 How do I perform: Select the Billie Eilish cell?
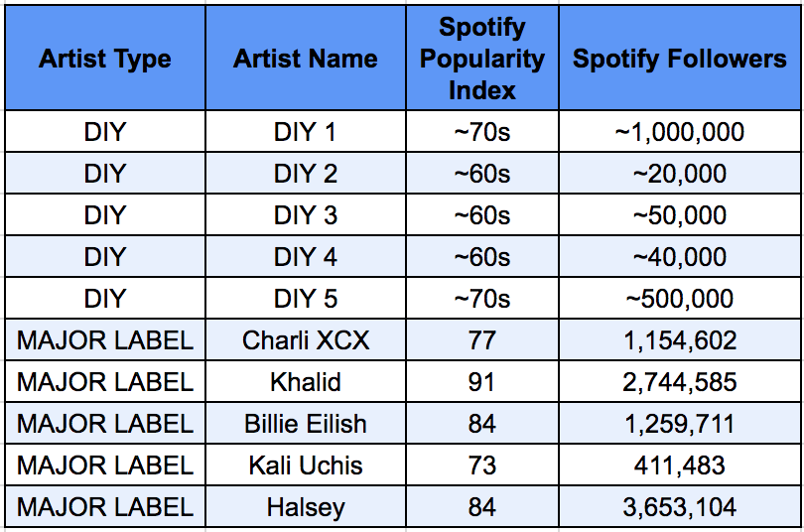coord(306,424)
